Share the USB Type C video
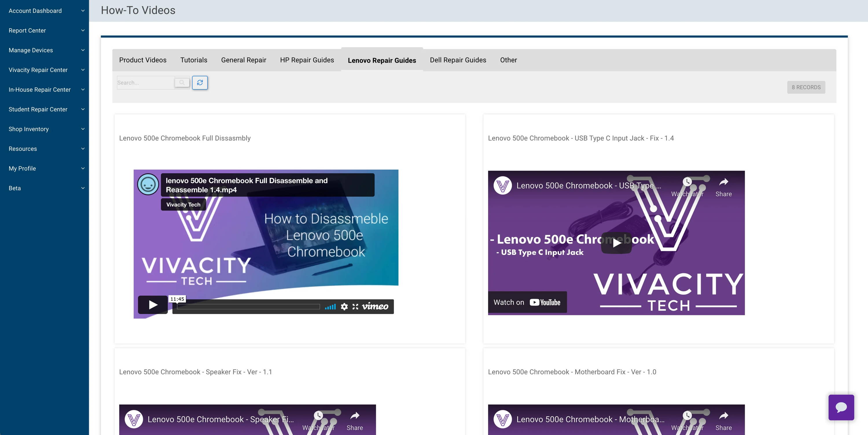The height and width of the screenshot is (435, 868). click(x=723, y=187)
